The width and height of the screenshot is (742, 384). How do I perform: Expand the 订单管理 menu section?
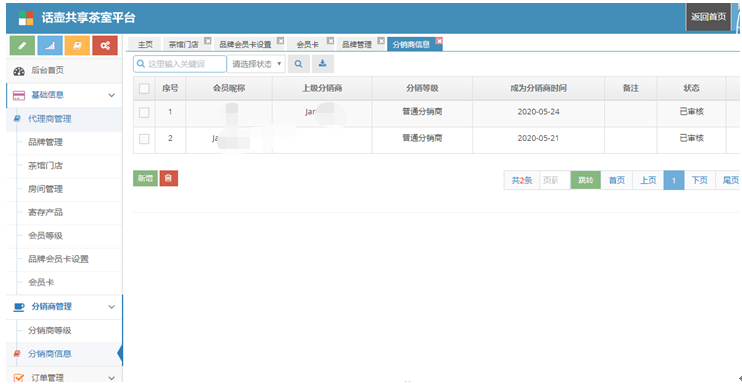(112, 377)
